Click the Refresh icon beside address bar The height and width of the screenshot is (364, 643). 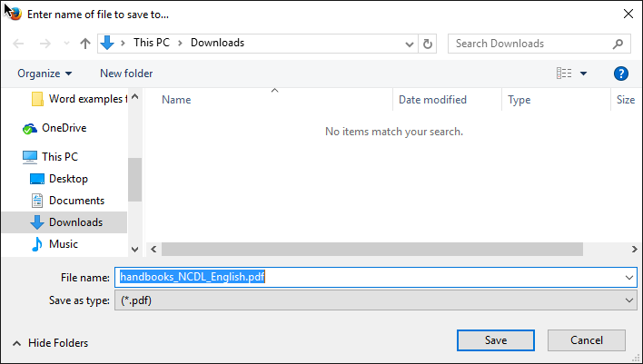coord(429,44)
